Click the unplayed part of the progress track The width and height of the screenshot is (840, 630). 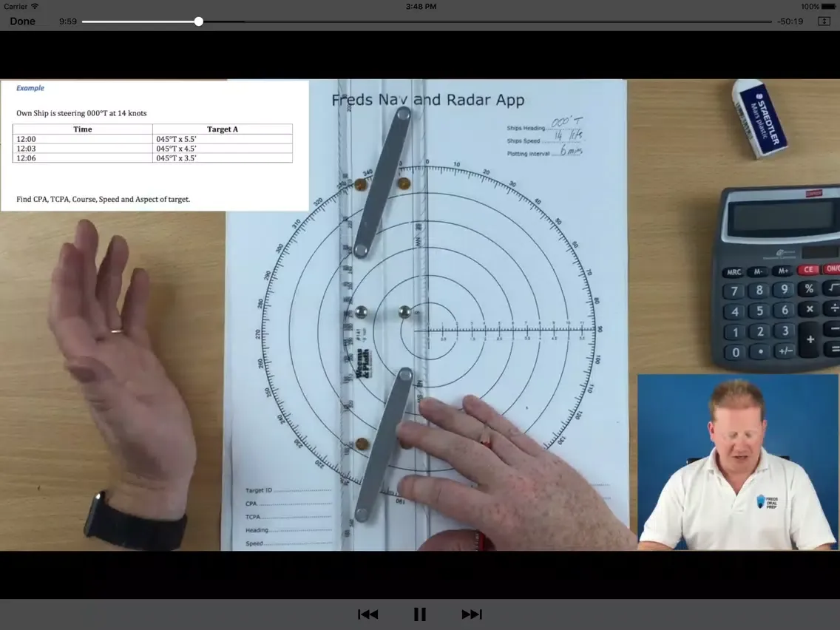coord(487,21)
